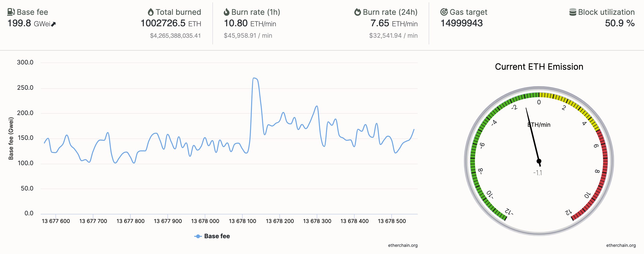Click the droplet icon beside Total burned
The height and width of the screenshot is (254, 644).
click(x=150, y=12)
